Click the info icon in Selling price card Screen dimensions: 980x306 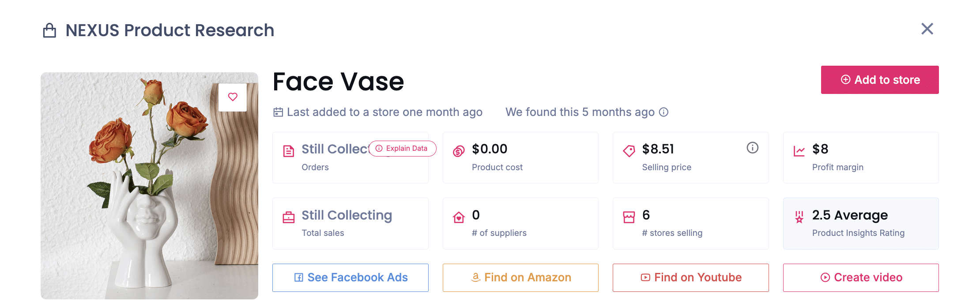point(752,148)
